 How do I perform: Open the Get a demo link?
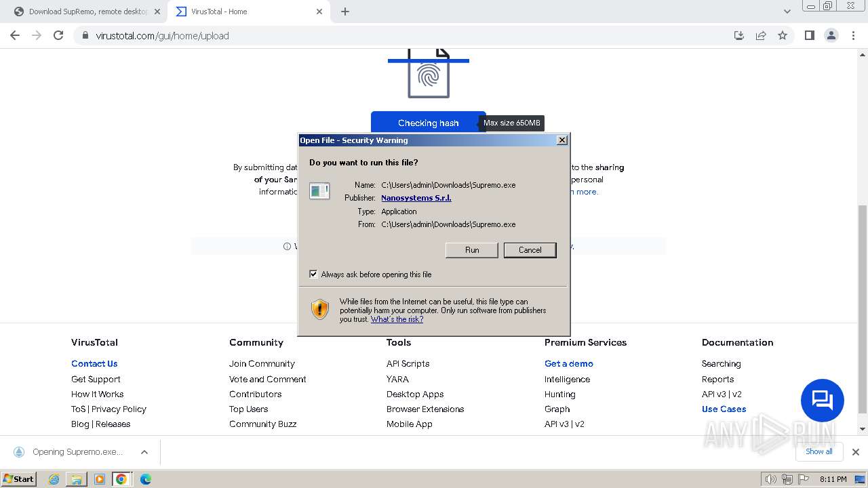(x=569, y=364)
